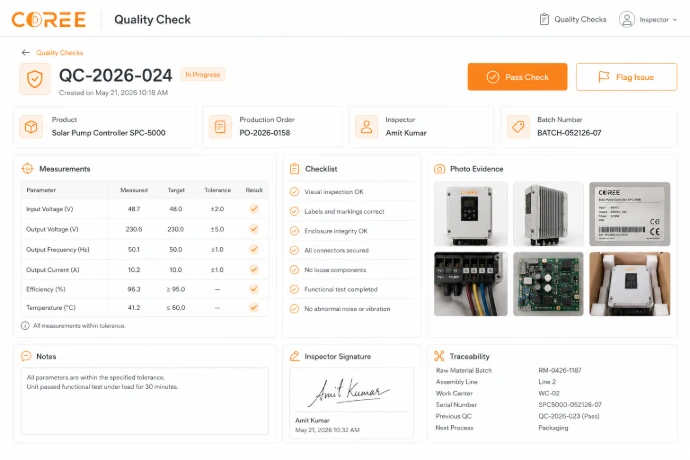Open side view heatsink photo thumbnail
690x460 pixels.
click(x=548, y=213)
